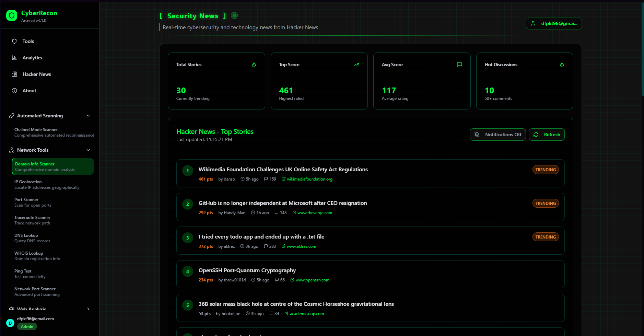Screen dimensions: 644x336
Task: Open Wikimedia Foundation Challenges story
Action: 283,169
